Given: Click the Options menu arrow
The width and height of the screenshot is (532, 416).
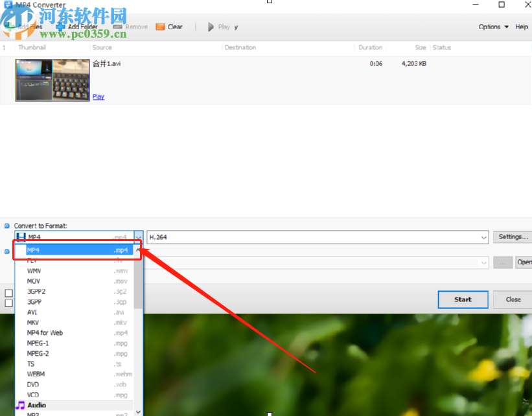Looking at the screenshot, I should point(506,27).
